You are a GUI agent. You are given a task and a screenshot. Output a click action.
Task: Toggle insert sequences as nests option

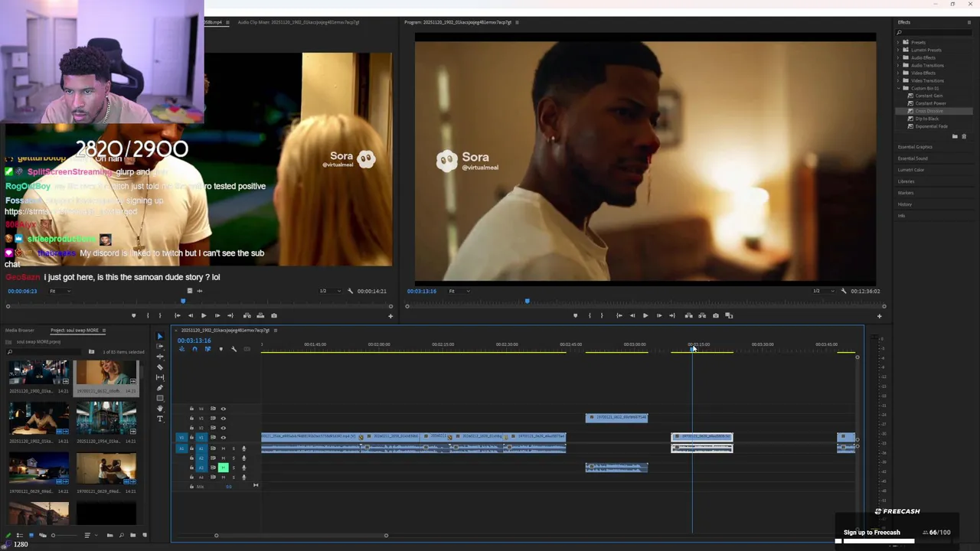click(x=181, y=349)
